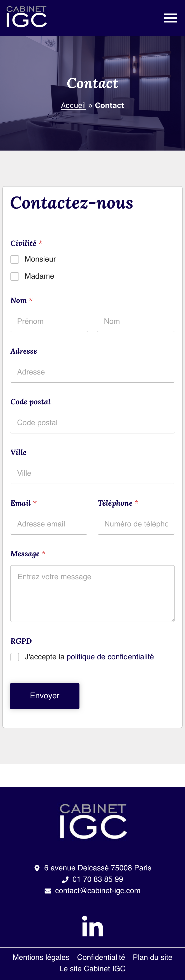Image resolution: width=185 pixels, height=980 pixels.
Task: Go to Accueil breadcrumb link
Action: [x=73, y=105]
